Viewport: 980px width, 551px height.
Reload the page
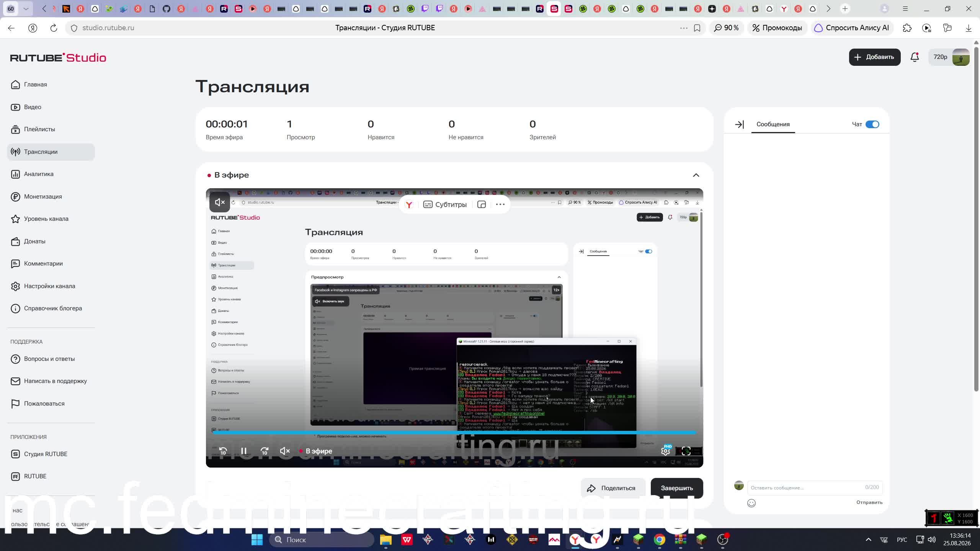tap(54, 28)
